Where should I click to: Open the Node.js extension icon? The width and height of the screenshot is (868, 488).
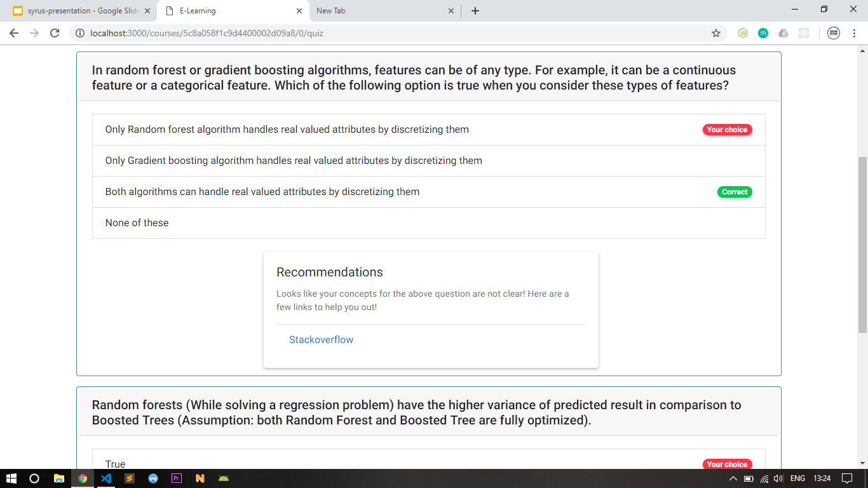pos(743,33)
